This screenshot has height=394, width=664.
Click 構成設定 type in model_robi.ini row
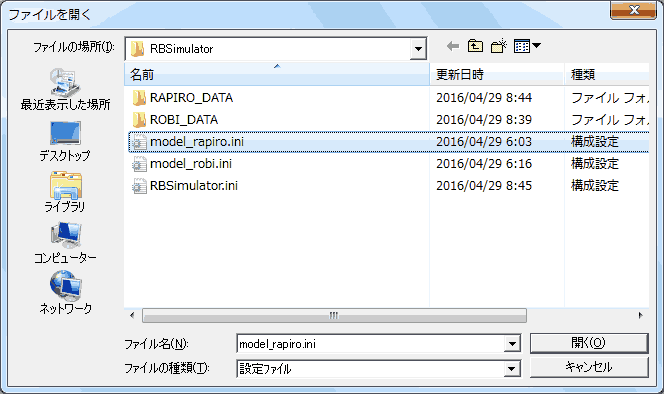point(595,164)
